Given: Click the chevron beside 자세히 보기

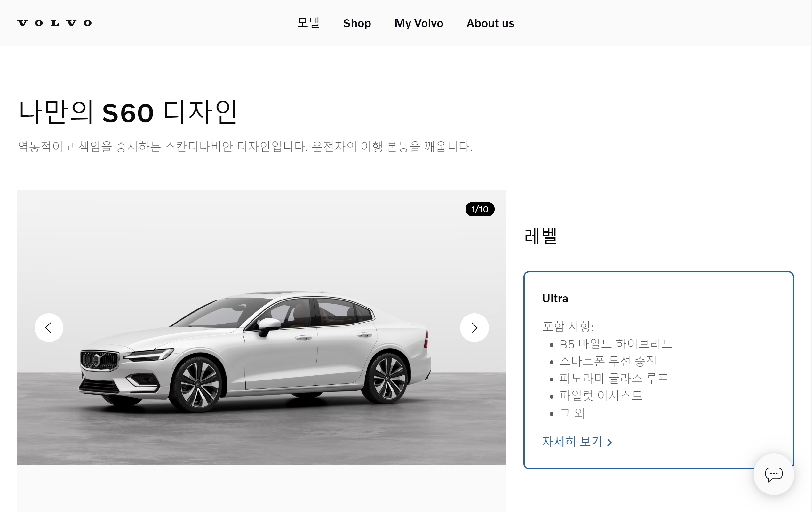Looking at the screenshot, I should 609,443.
